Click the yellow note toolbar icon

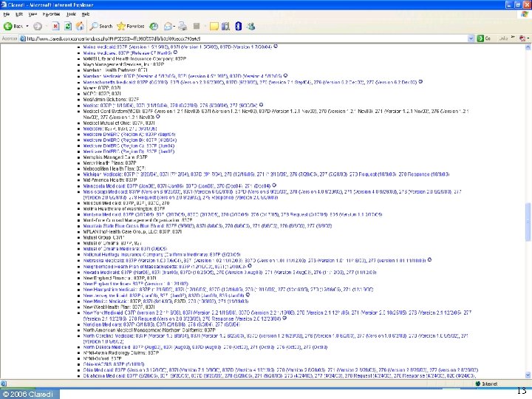214,26
